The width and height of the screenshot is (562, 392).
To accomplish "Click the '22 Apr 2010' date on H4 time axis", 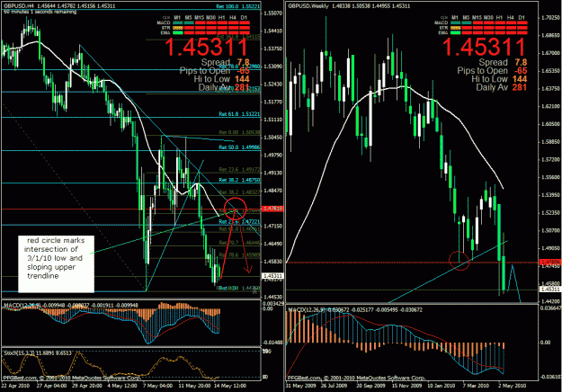I will click(15, 386).
